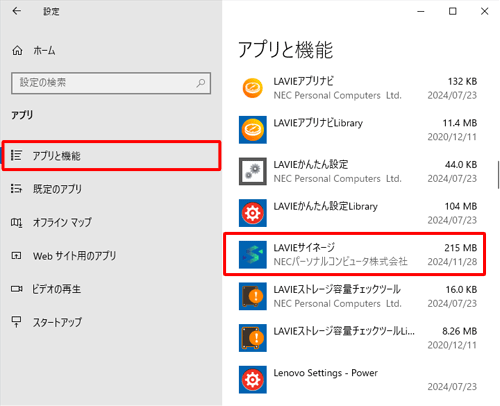Open Web サイト用のアプリ page
This screenshot has width=500, height=406.
click(x=111, y=256)
